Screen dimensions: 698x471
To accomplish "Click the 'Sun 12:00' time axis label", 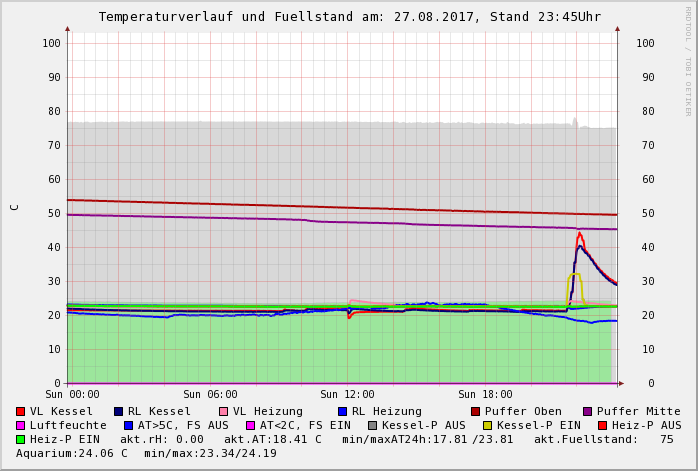I will pyautogui.click(x=348, y=394).
